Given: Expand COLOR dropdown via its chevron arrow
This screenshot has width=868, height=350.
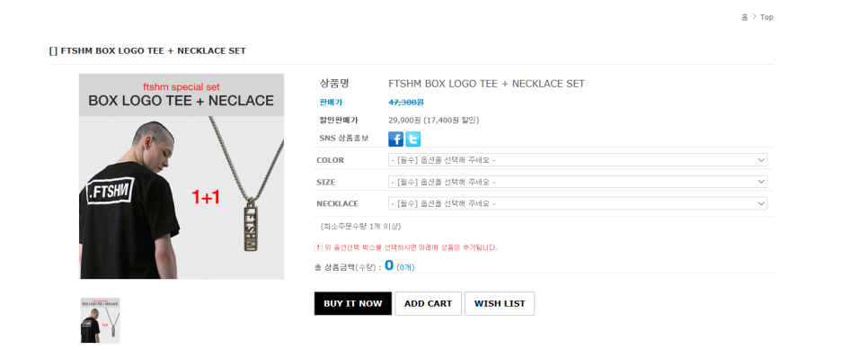Looking at the screenshot, I should [x=761, y=160].
